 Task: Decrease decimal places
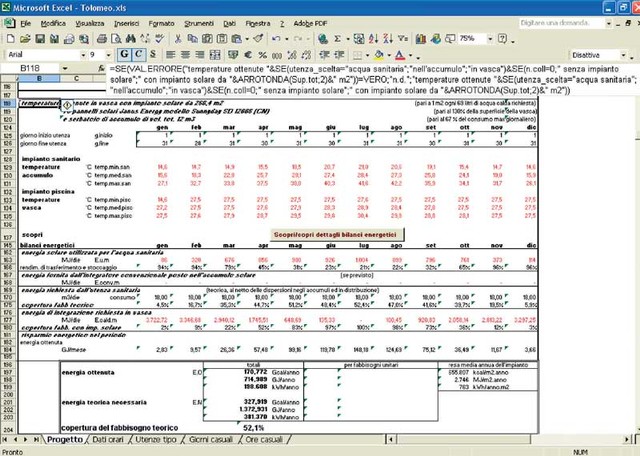pyautogui.click(x=307, y=55)
